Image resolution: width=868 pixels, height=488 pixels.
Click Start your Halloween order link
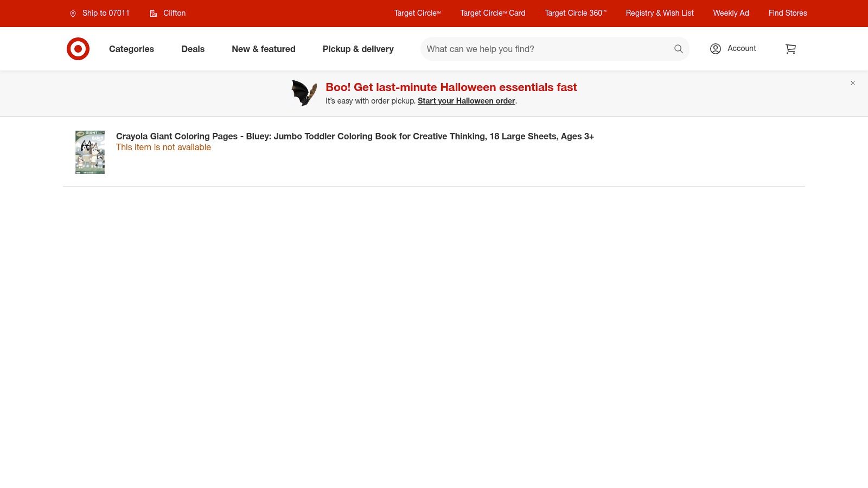[x=466, y=101]
